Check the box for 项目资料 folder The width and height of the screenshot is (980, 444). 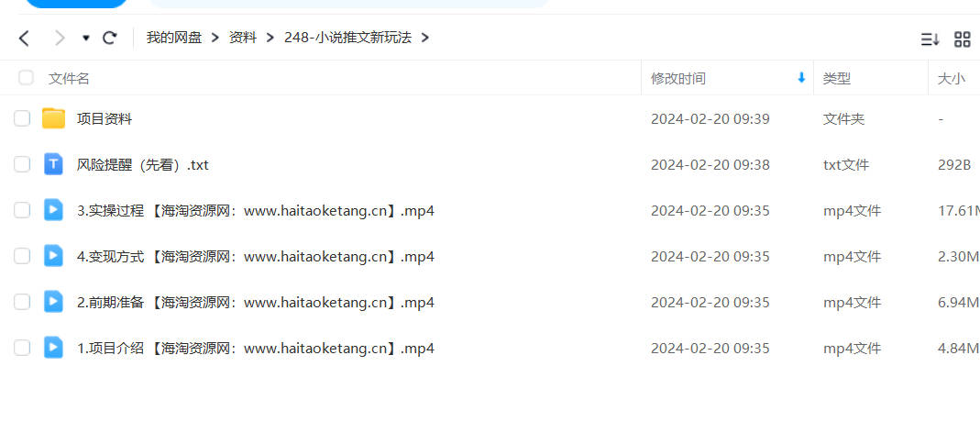pyautogui.click(x=22, y=118)
